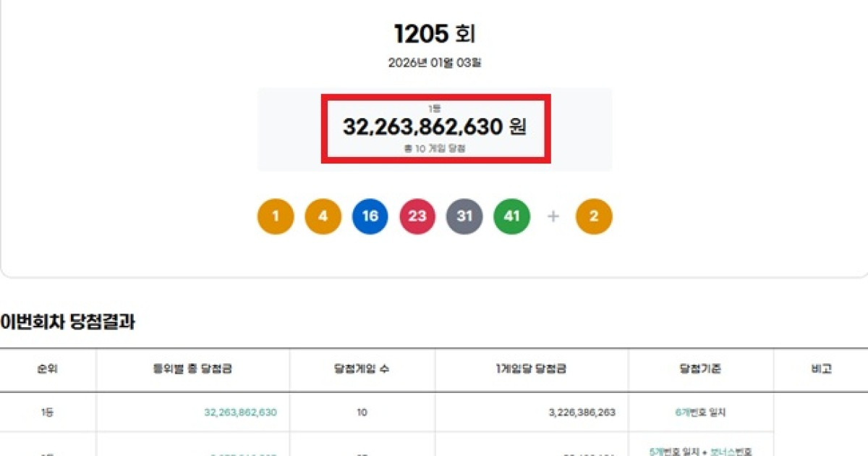
Task: Click the gray 31 ball
Action: (466, 216)
